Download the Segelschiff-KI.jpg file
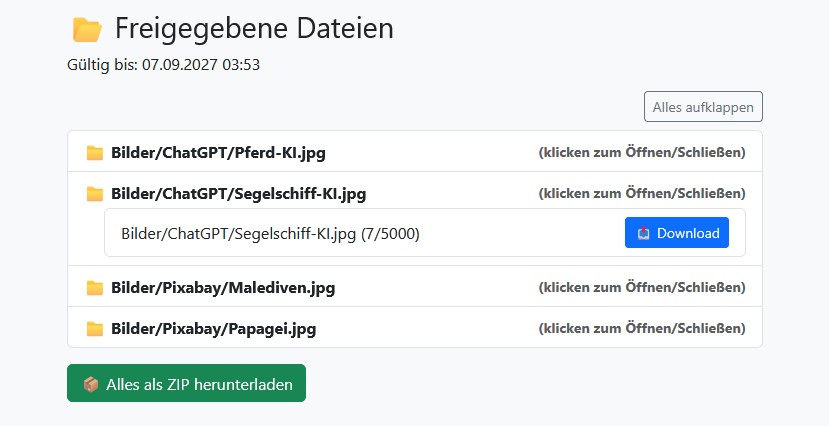Viewport: 829px width, 426px height. (x=677, y=233)
